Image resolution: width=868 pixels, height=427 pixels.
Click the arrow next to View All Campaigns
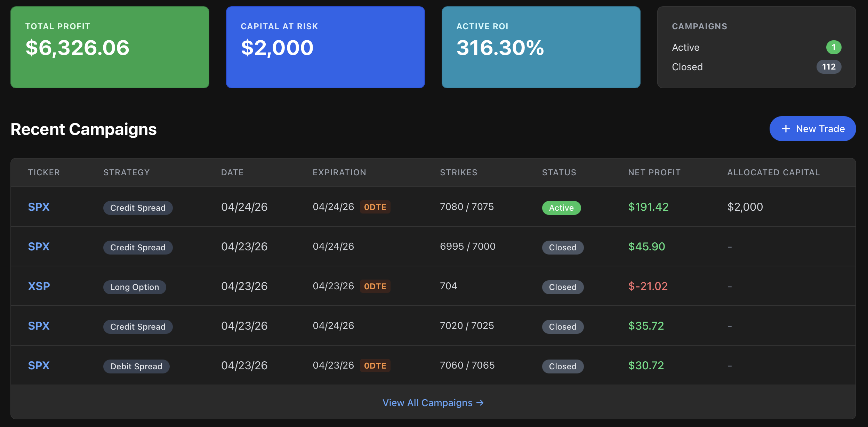point(480,403)
